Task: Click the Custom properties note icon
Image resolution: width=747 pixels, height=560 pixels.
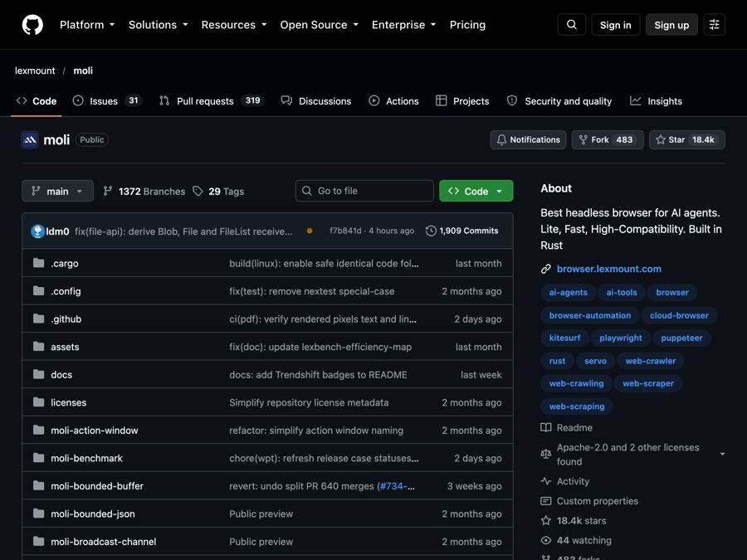Action: click(x=546, y=501)
